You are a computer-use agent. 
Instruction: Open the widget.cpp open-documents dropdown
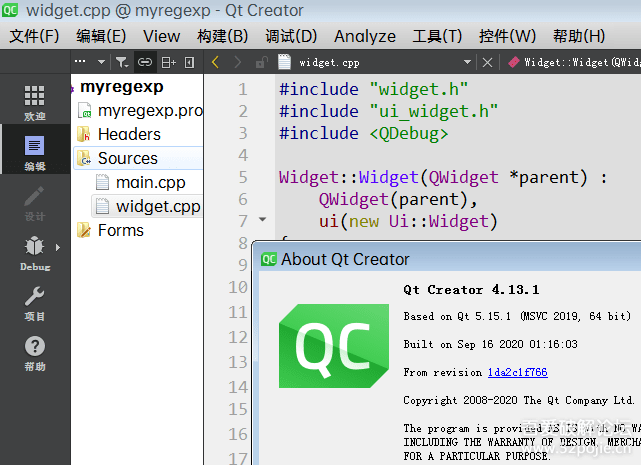tap(467, 62)
